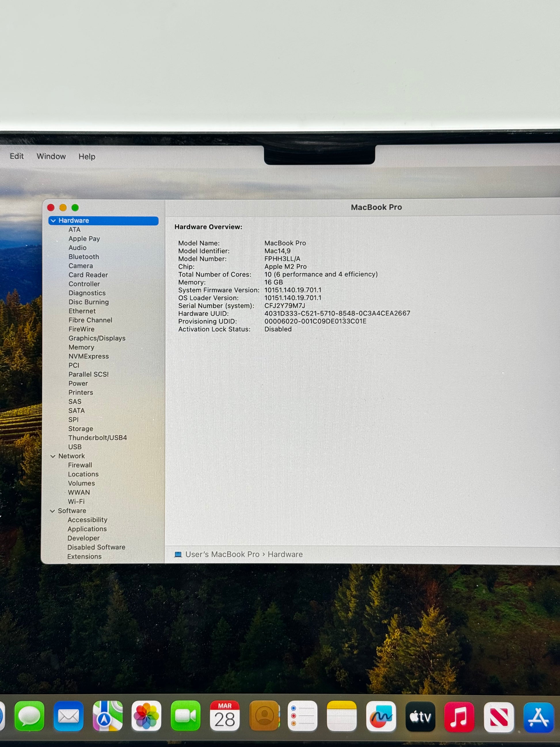
Task: Collapse the Software section chevron
Action: point(53,511)
